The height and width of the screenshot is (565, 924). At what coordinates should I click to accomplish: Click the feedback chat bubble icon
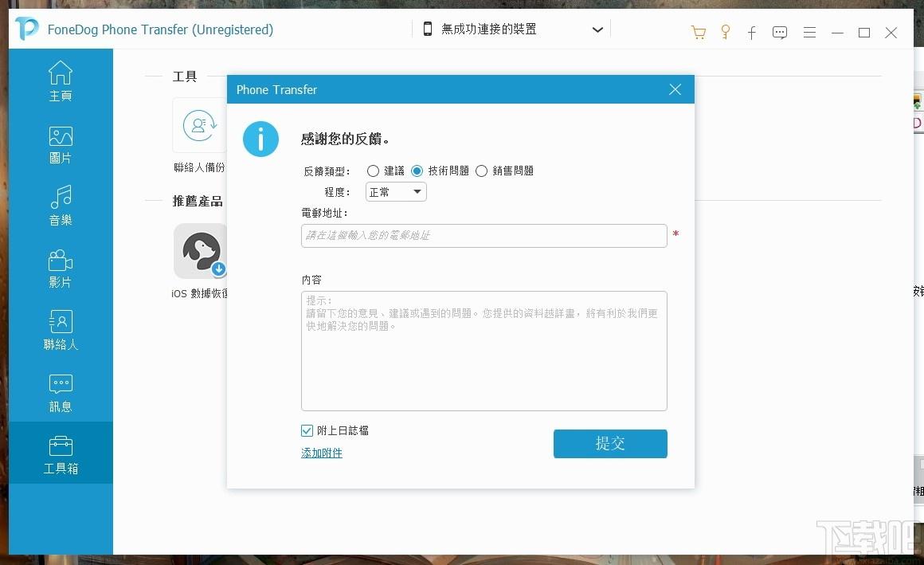780,33
